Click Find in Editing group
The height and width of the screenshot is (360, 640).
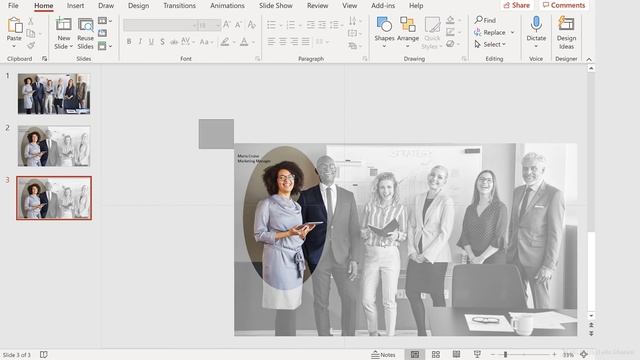485,20
